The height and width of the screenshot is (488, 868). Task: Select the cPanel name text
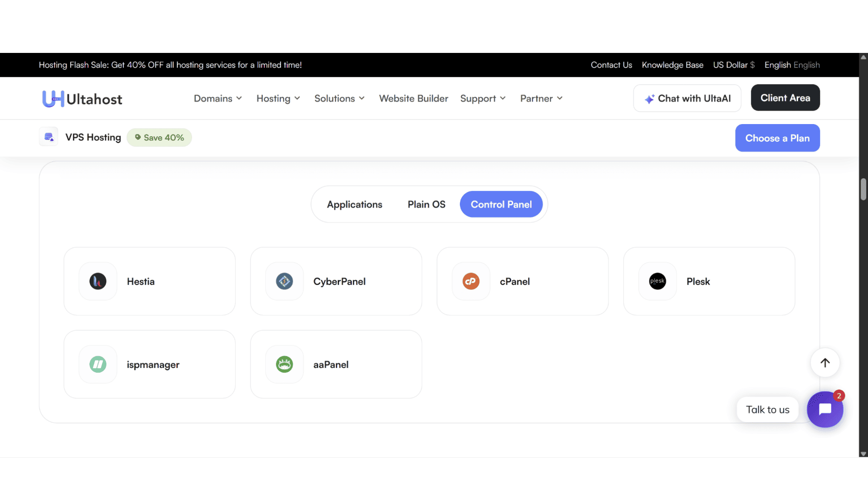click(515, 282)
